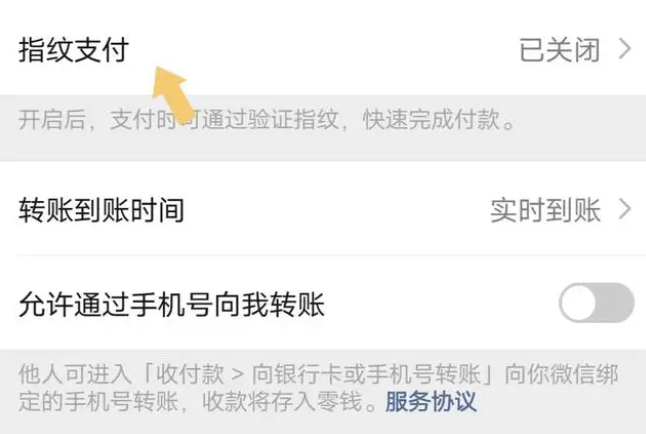Click the yellow arrow pointer annotation

click(x=173, y=94)
